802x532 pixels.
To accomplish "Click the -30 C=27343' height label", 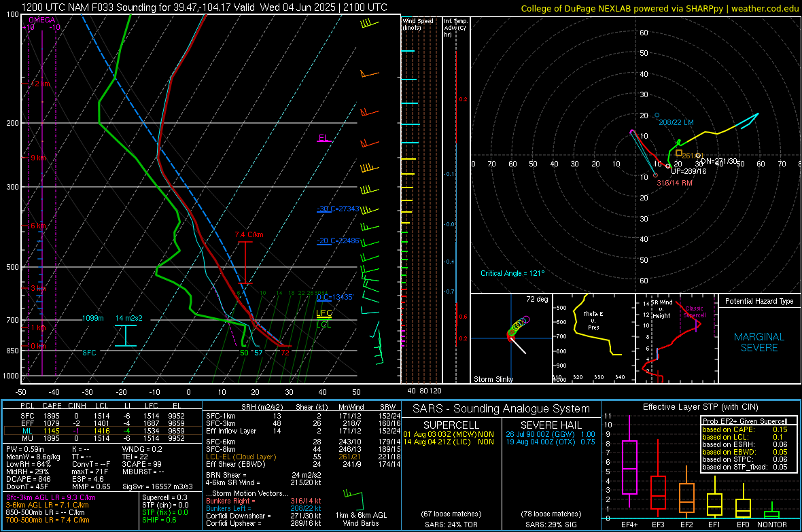I will 338,209.
